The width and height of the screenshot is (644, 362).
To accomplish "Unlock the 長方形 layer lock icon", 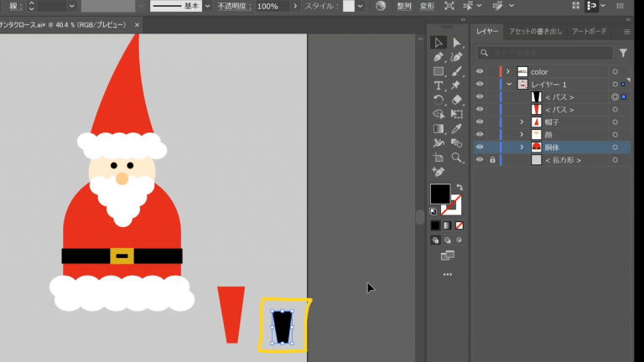I will (x=492, y=159).
